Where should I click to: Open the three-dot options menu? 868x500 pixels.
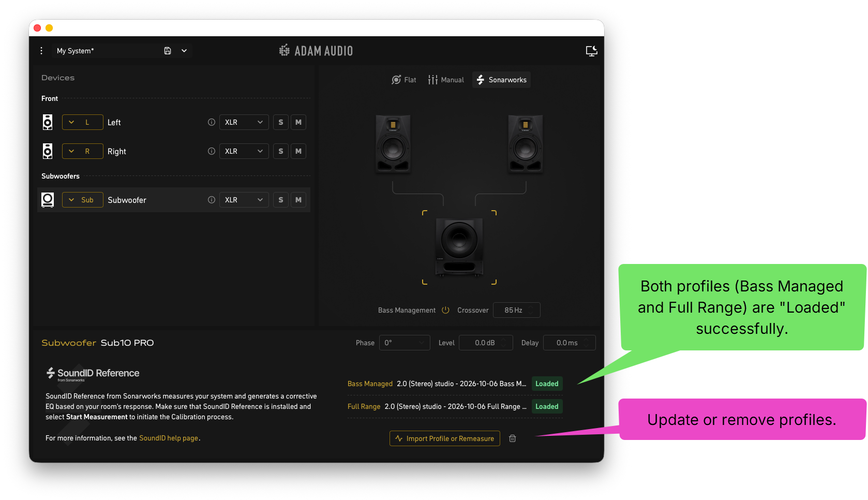41,51
